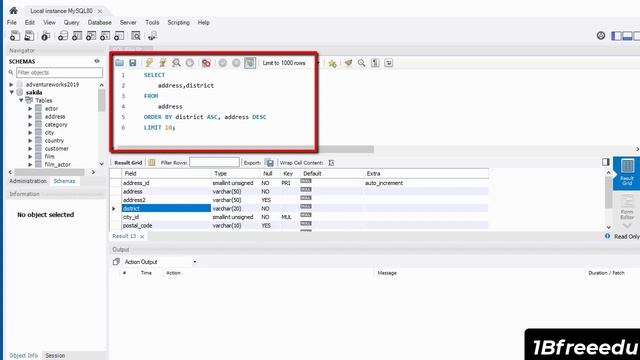
Task: Expand the actor table node
Action: (30, 109)
